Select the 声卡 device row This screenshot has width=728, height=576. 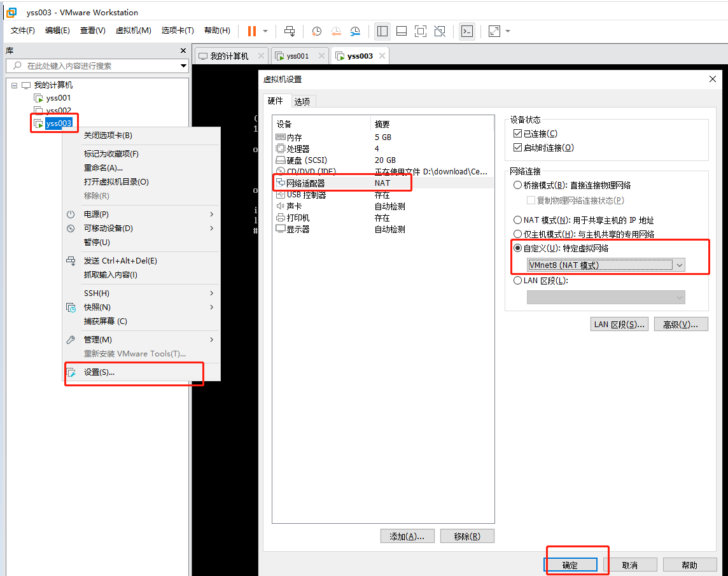[x=383, y=207]
